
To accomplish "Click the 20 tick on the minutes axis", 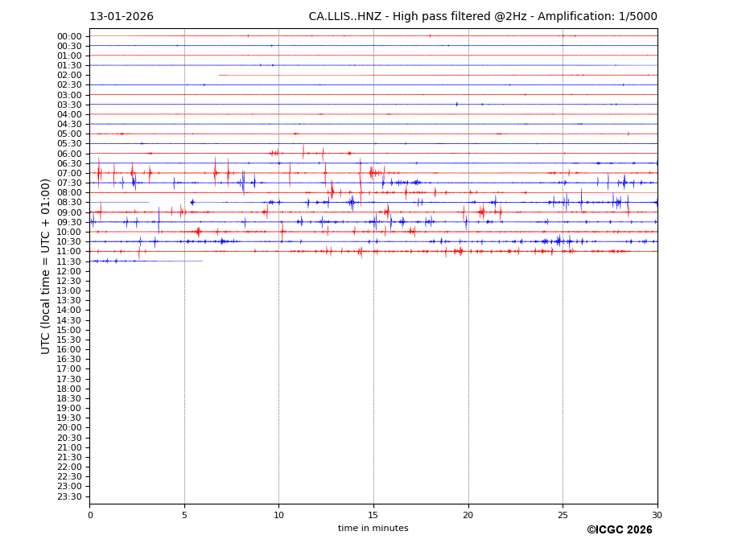I will 468,515.
